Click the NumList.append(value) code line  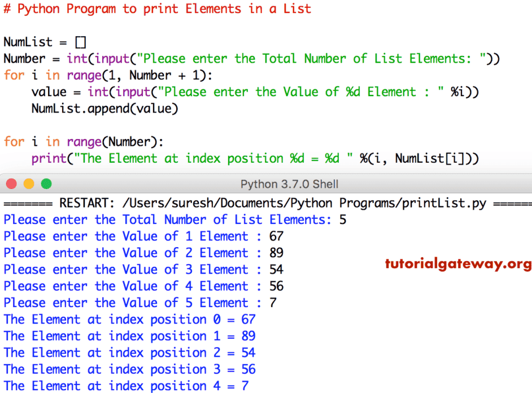tap(104, 108)
